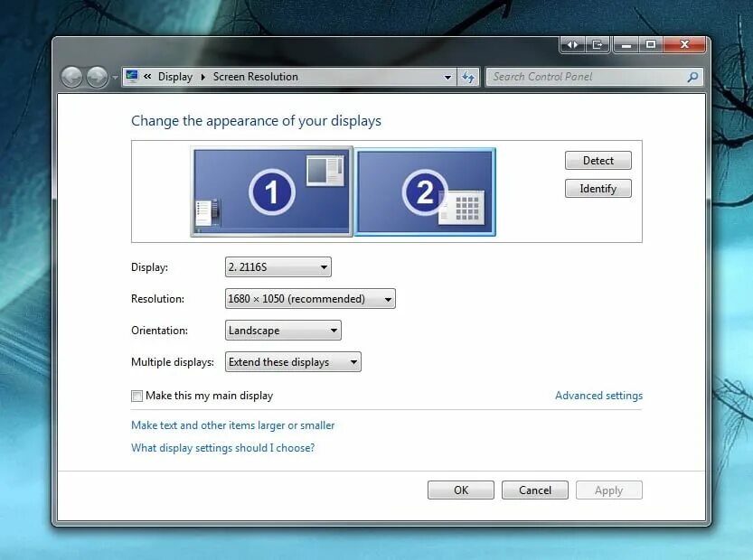753x560 pixels.
Task: Select monitor 2 thumbnail
Action: pos(425,192)
